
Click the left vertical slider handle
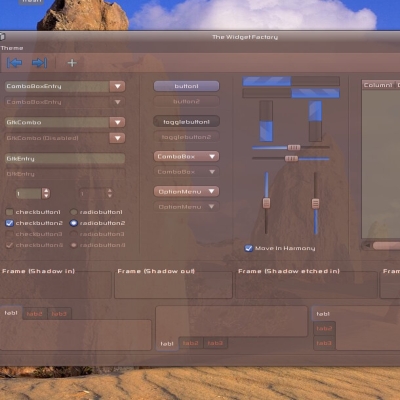coord(266,203)
